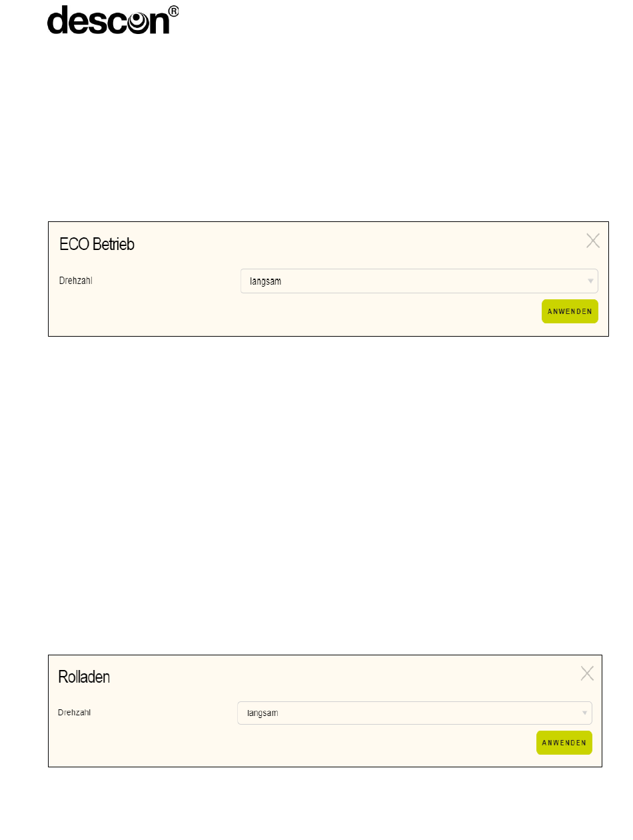Image resolution: width=633 pixels, height=840 pixels.
Task: Open the Rolladen Drehzahl dropdown
Action: tap(414, 713)
